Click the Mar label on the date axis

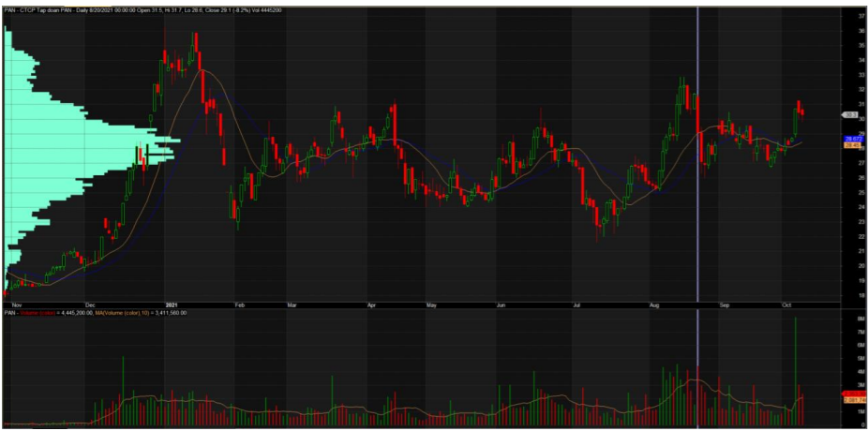click(x=292, y=305)
